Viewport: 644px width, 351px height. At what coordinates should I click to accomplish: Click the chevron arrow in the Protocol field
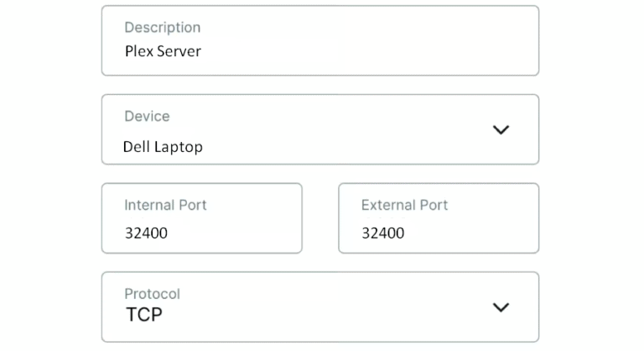pos(501,306)
